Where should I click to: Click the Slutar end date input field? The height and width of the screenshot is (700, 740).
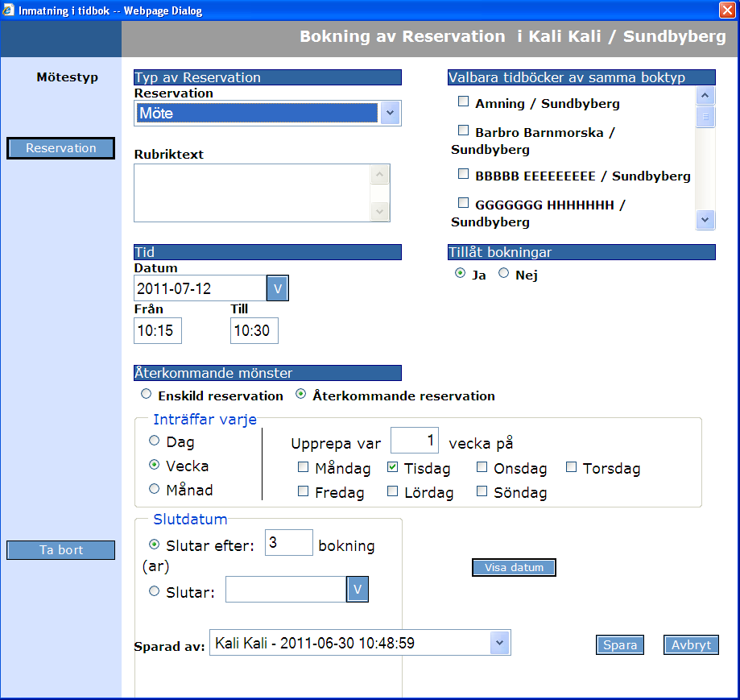click(286, 589)
